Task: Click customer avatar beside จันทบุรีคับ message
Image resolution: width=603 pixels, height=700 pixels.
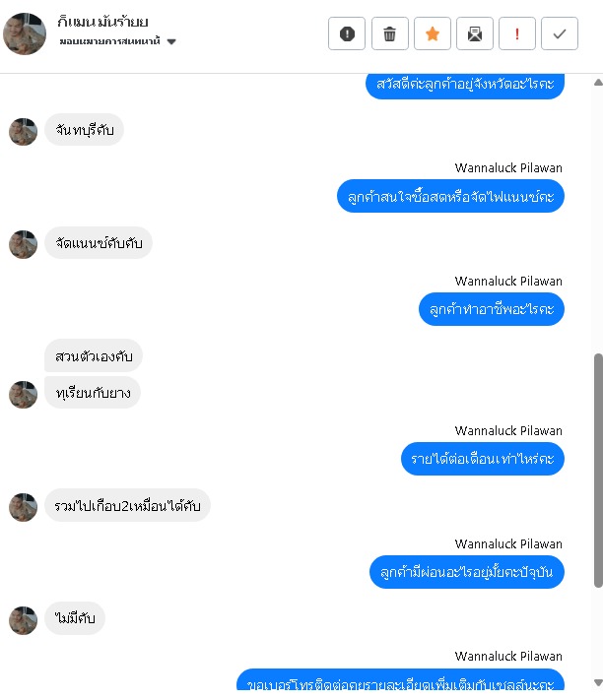Action: point(24,132)
